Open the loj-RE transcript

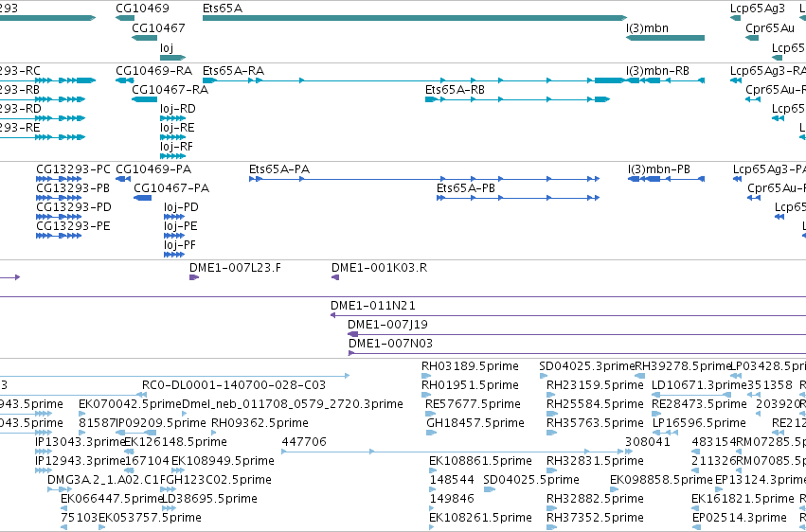click(x=177, y=128)
